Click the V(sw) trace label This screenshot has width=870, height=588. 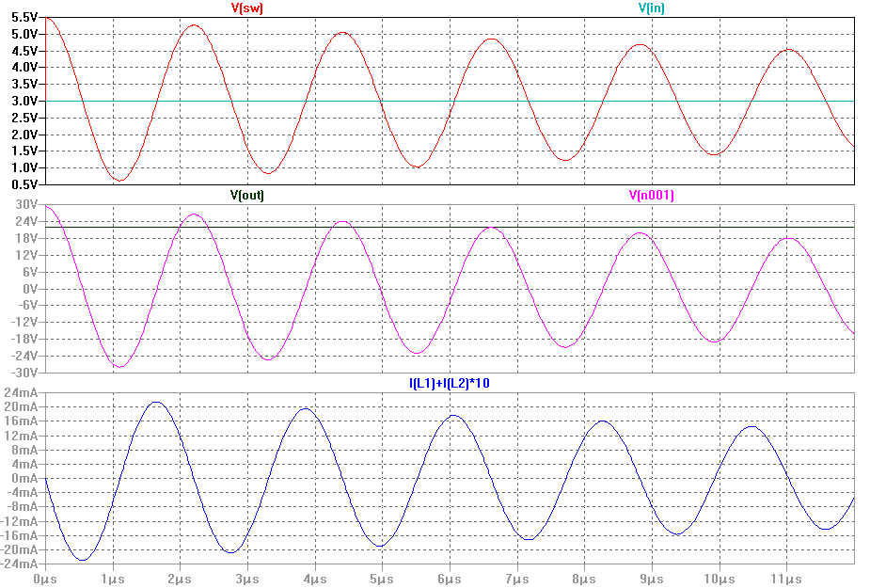(x=247, y=8)
